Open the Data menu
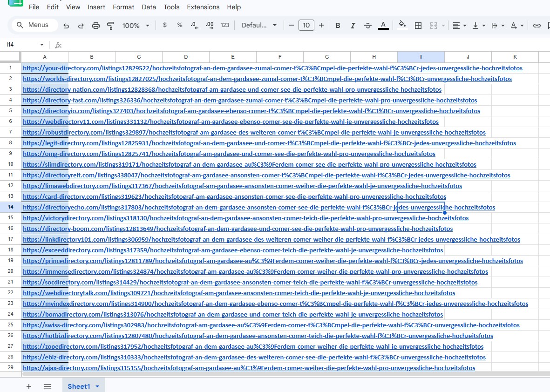The height and width of the screenshot is (392, 550). click(149, 7)
